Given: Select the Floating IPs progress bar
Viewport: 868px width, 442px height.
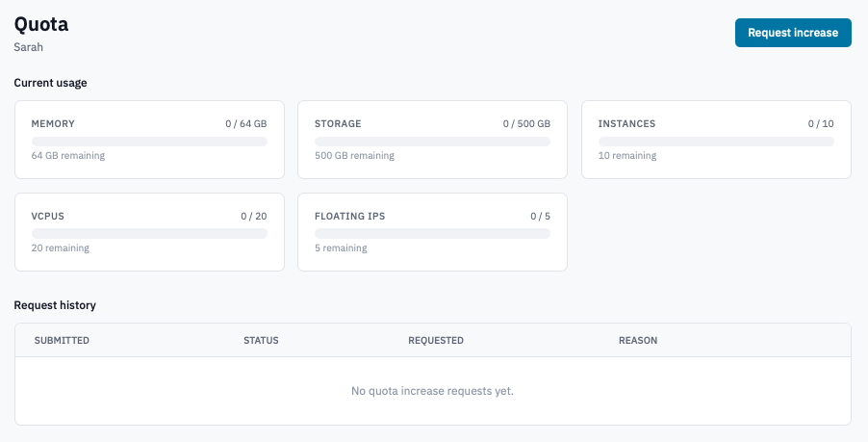Looking at the screenshot, I should [x=432, y=234].
